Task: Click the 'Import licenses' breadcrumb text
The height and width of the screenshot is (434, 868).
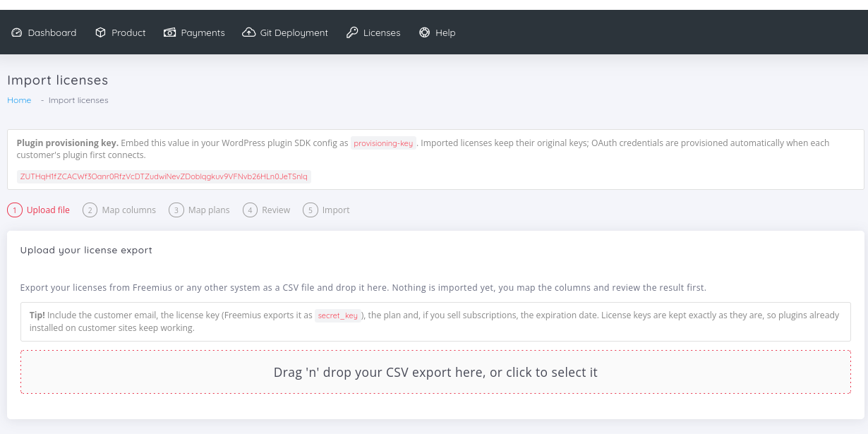Action: coord(78,100)
